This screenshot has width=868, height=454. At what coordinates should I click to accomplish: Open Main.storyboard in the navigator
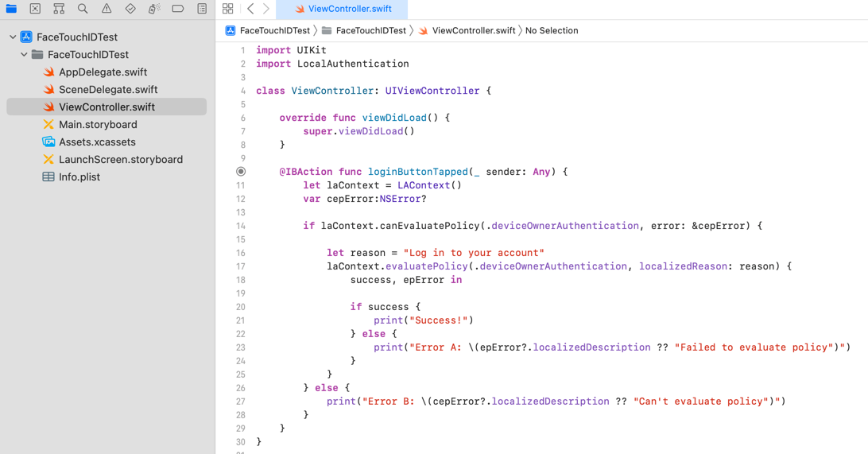click(x=98, y=125)
